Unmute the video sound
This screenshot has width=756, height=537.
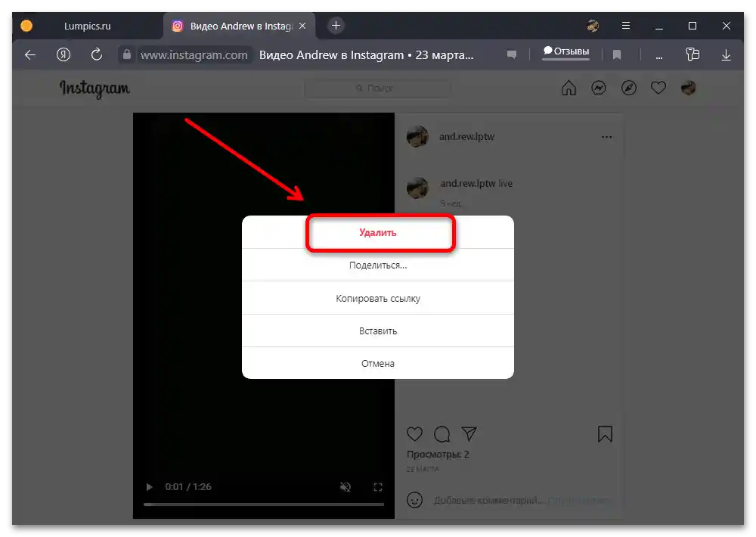(x=345, y=487)
